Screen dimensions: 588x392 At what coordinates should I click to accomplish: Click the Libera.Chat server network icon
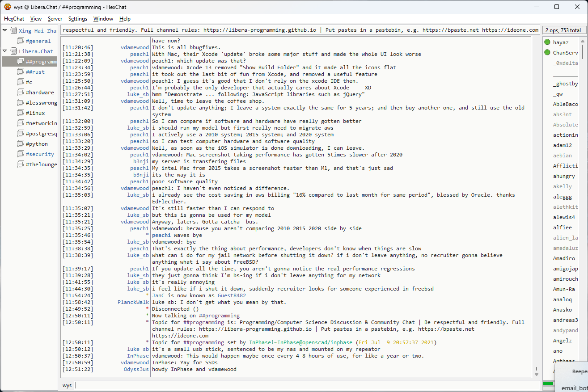point(13,51)
